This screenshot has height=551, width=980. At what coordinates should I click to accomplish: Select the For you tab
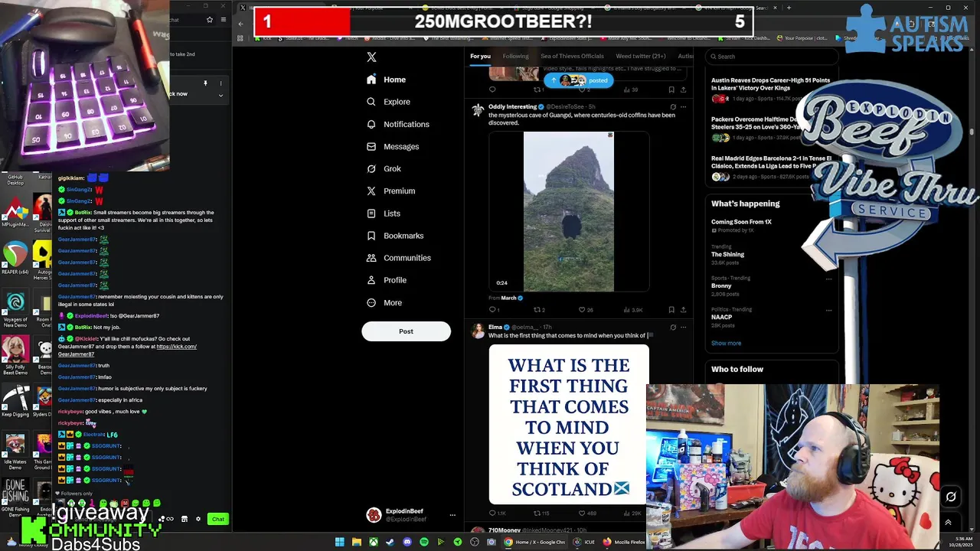[x=480, y=56]
